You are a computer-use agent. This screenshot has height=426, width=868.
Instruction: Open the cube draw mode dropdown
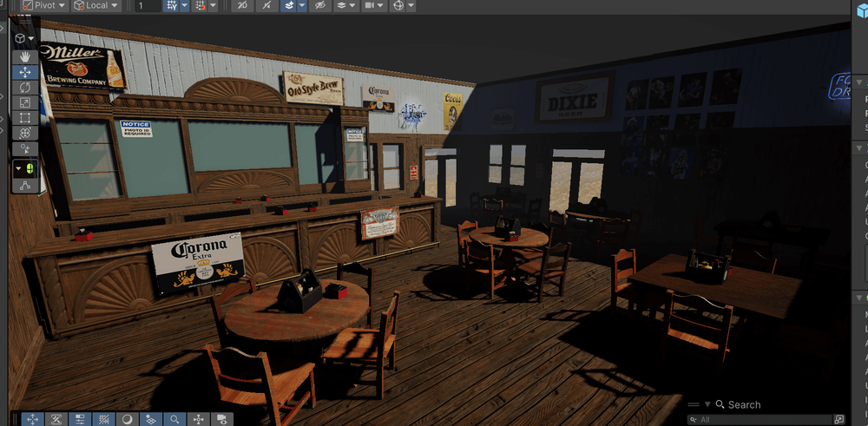25,38
